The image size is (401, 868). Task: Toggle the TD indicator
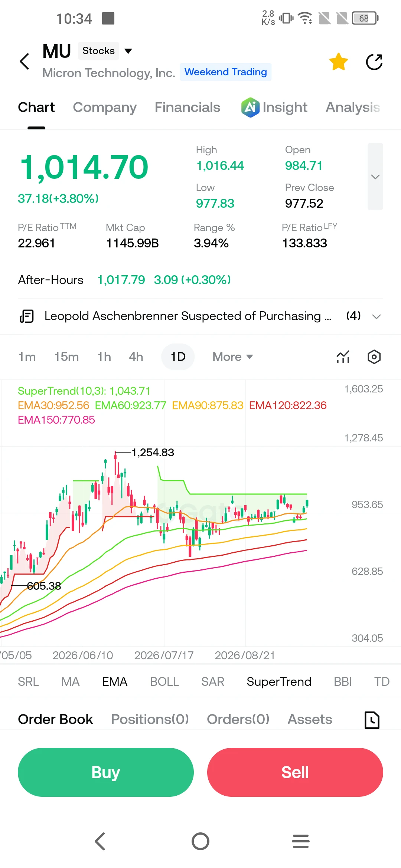coord(382,682)
